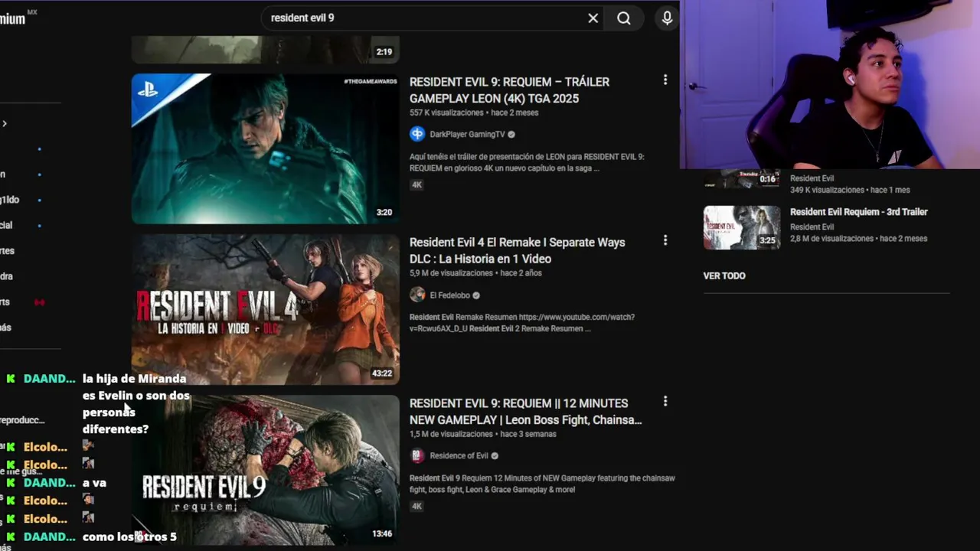This screenshot has height=551, width=980.
Task: Open title 'RESIDENT EVIL 9: REQUIEM – TRÁILER GAMEPLAY LEON'
Action: 509,90
